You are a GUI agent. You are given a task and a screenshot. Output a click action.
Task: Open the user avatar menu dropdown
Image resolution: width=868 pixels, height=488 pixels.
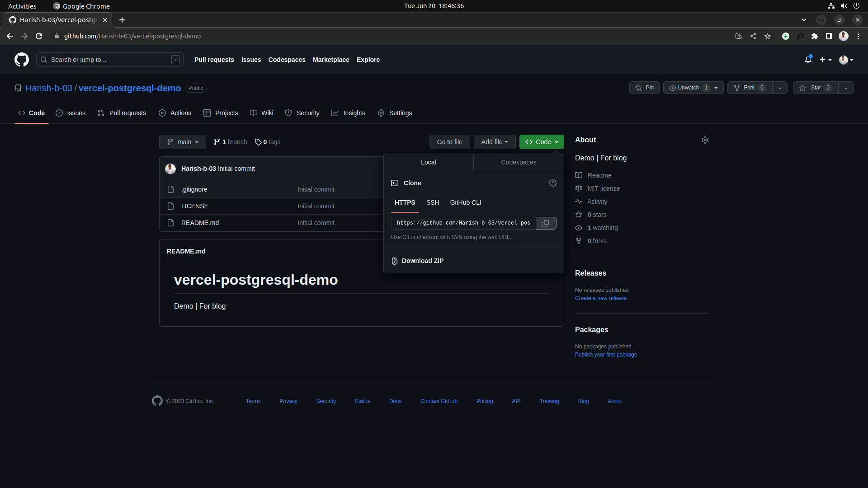click(846, 60)
